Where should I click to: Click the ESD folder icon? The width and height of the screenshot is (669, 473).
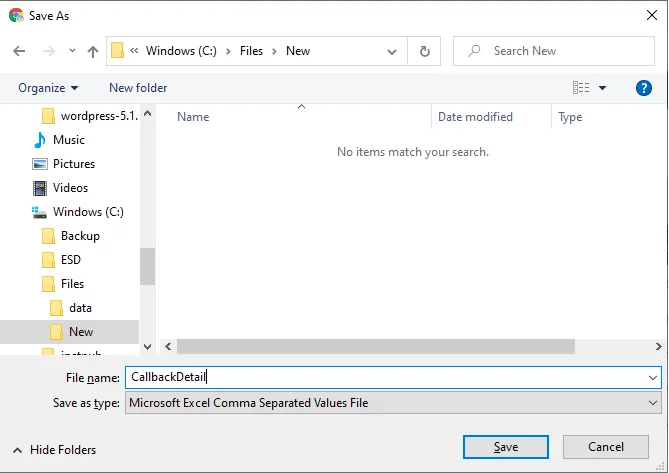pyautogui.click(x=48, y=260)
